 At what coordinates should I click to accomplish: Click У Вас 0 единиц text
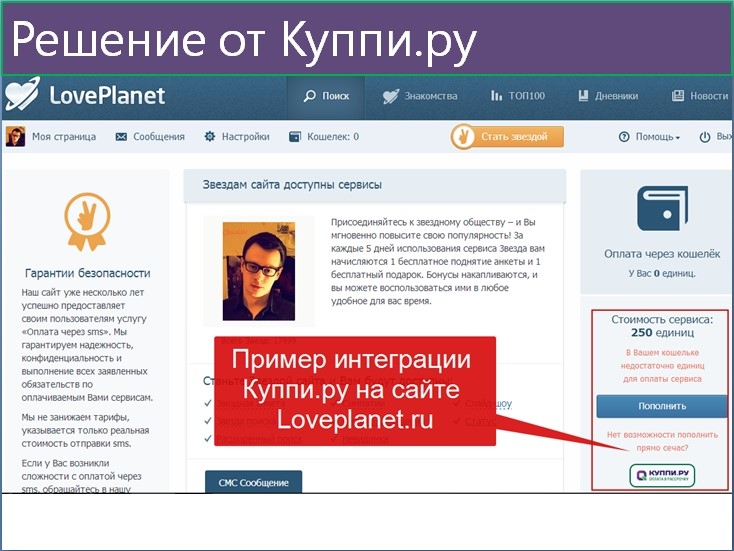click(662, 273)
